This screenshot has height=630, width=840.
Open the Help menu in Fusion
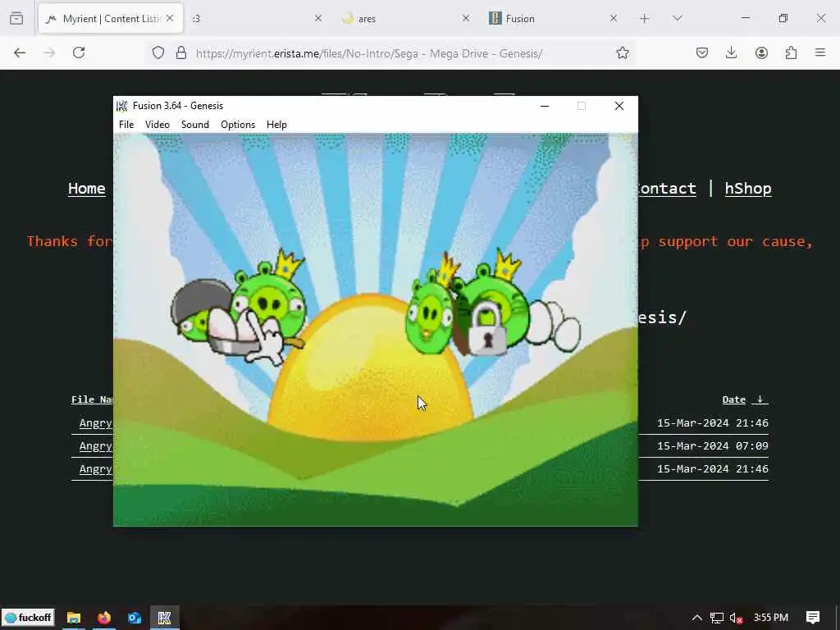[276, 125]
